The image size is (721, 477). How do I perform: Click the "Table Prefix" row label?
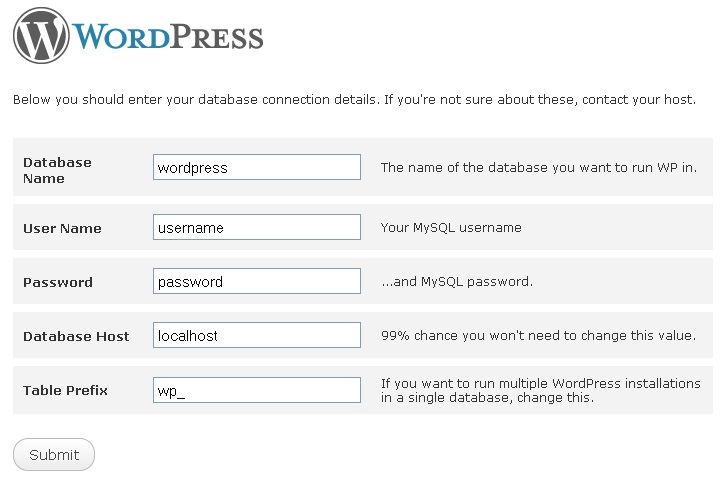coord(65,390)
